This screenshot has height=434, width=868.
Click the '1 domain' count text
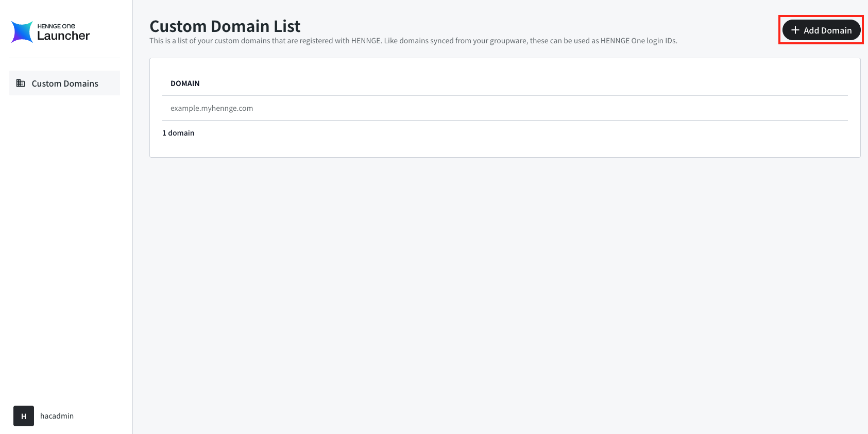178,133
